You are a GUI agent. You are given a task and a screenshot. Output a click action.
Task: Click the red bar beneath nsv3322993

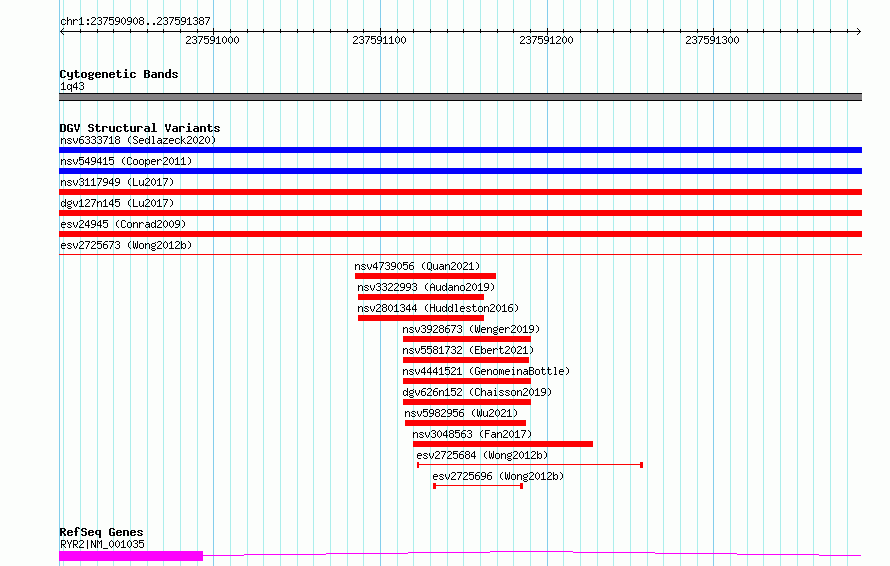(x=421, y=297)
